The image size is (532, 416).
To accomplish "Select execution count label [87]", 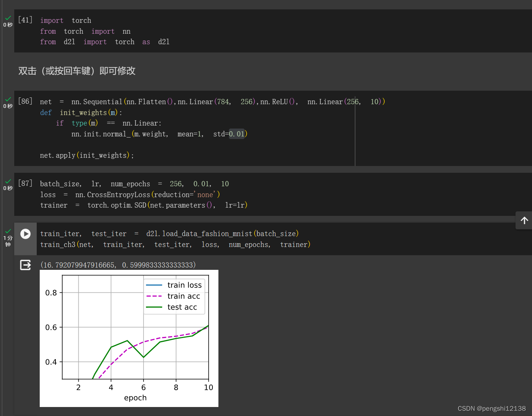I will click(x=25, y=183).
